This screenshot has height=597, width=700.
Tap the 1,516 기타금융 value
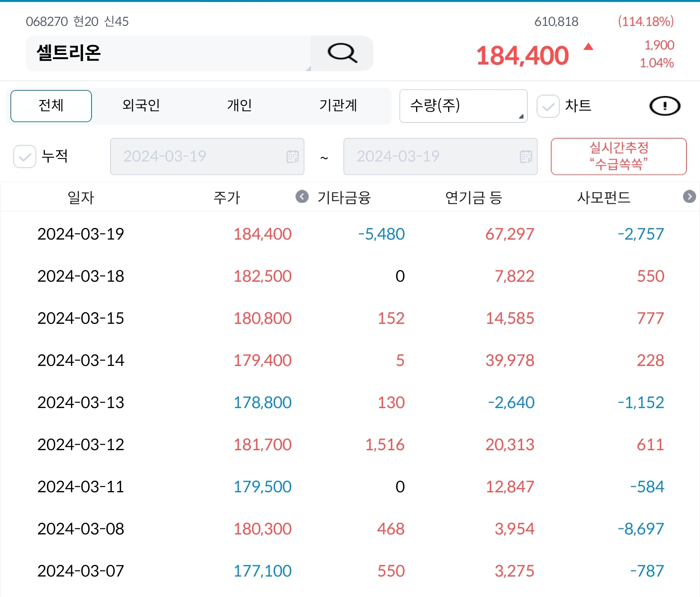[x=385, y=445]
